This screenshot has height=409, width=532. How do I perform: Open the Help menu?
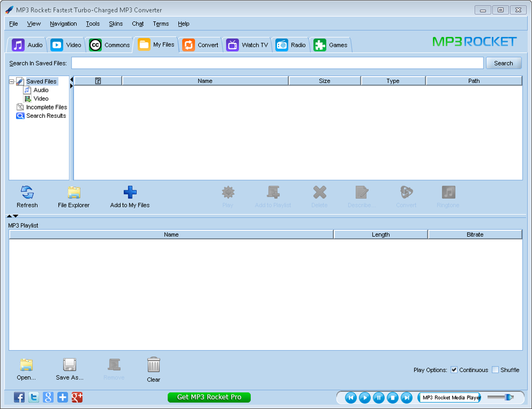(184, 24)
